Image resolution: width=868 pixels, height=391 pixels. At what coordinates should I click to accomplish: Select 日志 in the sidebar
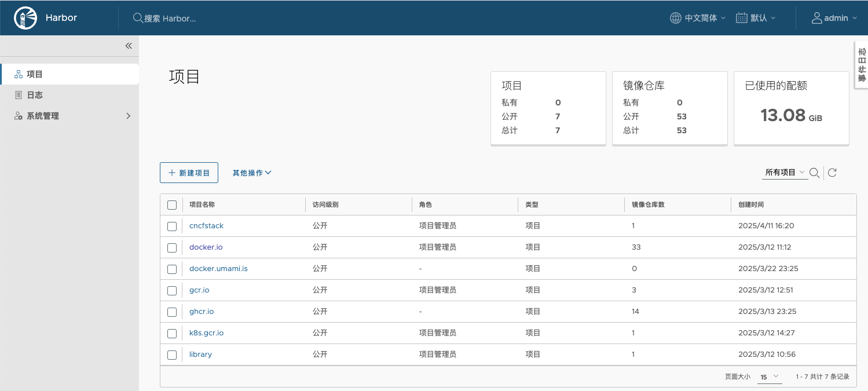pyautogui.click(x=69, y=95)
